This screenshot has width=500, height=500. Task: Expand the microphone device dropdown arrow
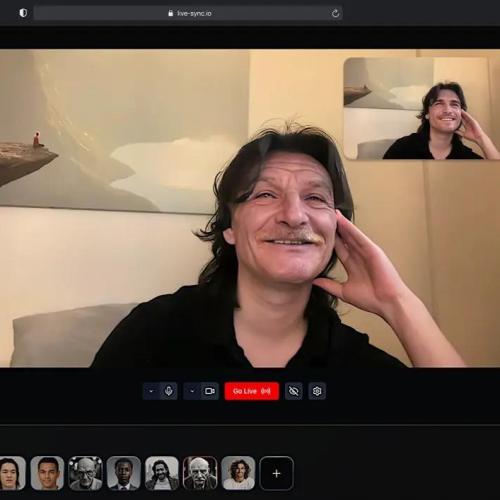(151, 391)
